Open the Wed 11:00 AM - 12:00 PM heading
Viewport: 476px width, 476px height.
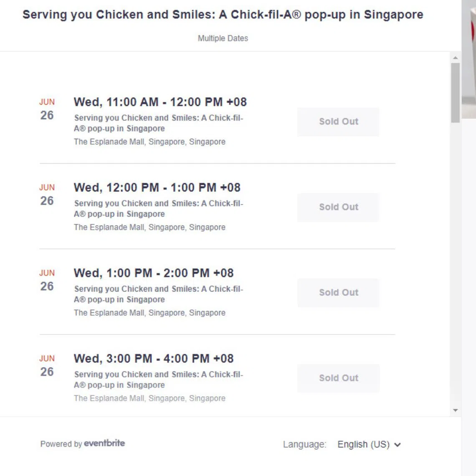[160, 102]
